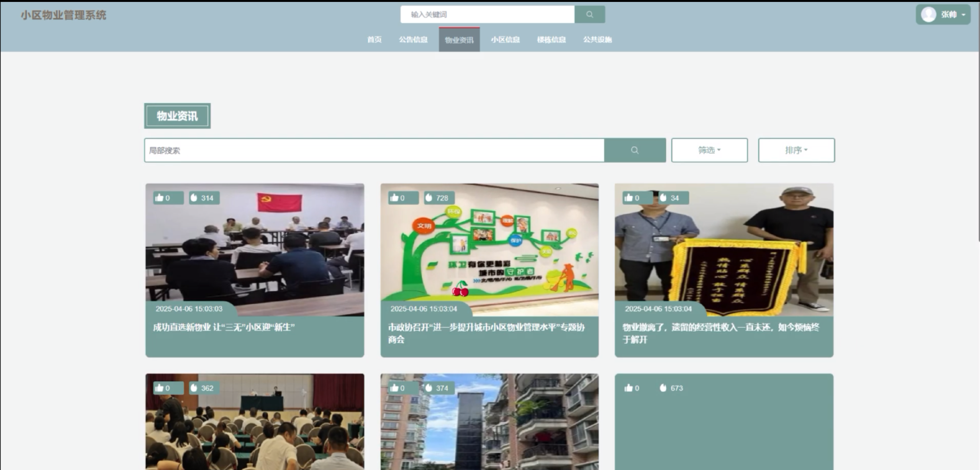980x470 pixels.
Task: Click thumbs-up icon on the 728-views article
Action: (x=394, y=198)
